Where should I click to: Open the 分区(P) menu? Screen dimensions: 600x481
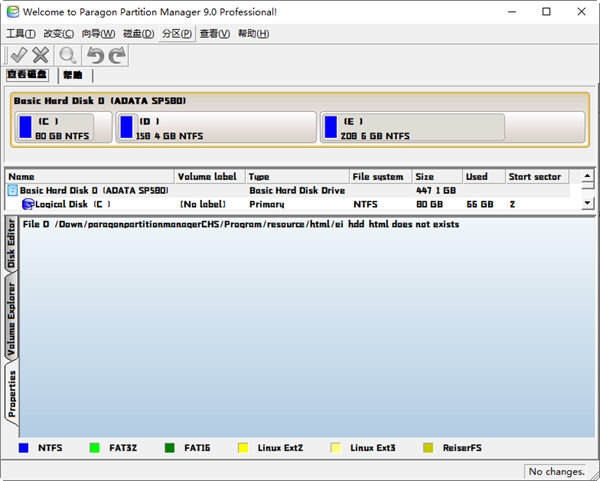pos(177,34)
